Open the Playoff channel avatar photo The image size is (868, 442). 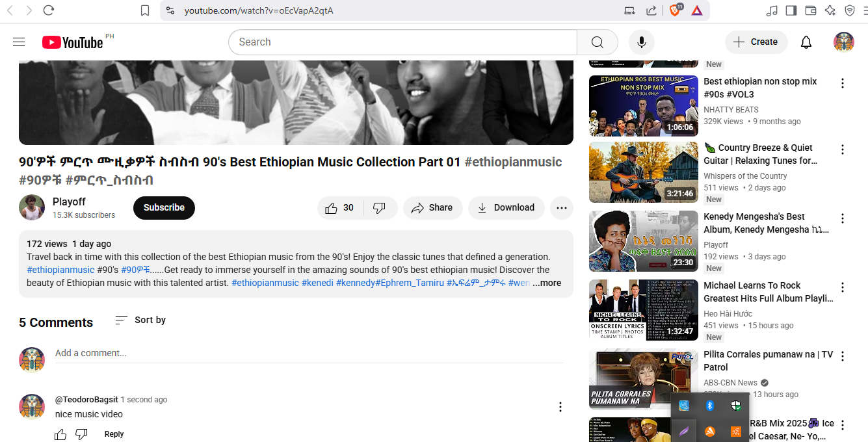point(32,208)
